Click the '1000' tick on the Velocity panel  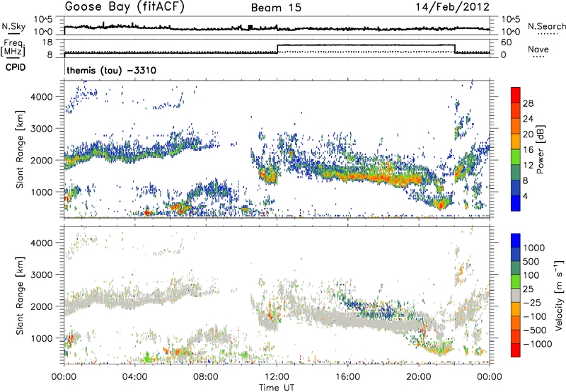pos(41,338)
